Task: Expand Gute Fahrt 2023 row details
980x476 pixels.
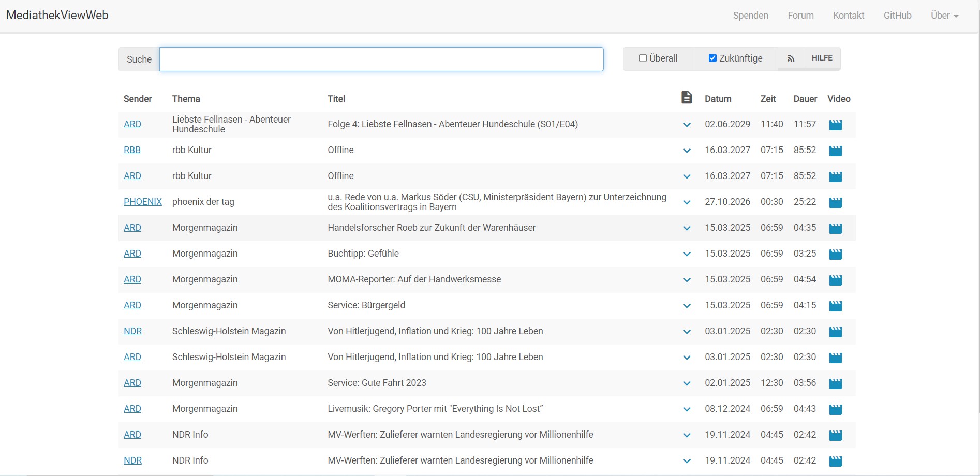Action: (x=687, y=383)
